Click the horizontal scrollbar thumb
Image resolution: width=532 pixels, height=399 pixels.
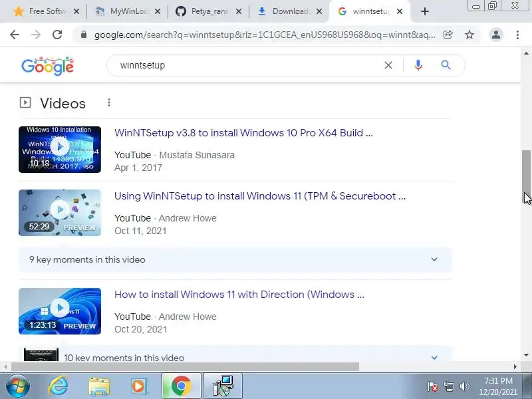185,366
